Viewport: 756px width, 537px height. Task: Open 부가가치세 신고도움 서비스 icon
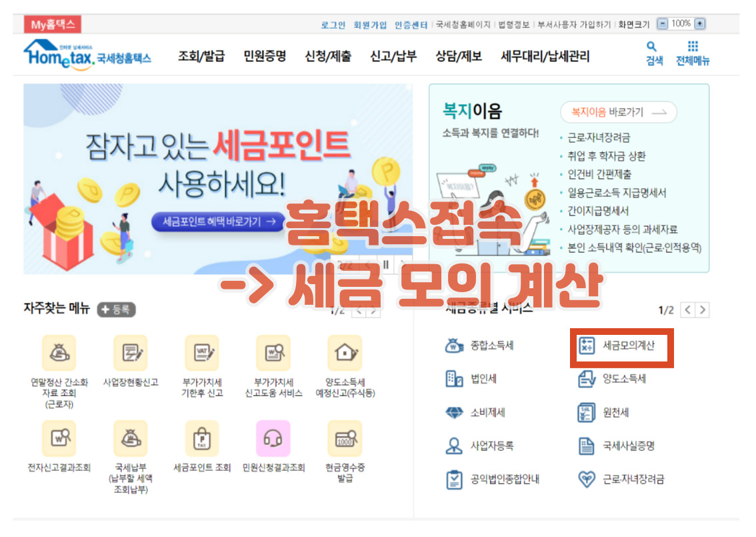(273, 353)
